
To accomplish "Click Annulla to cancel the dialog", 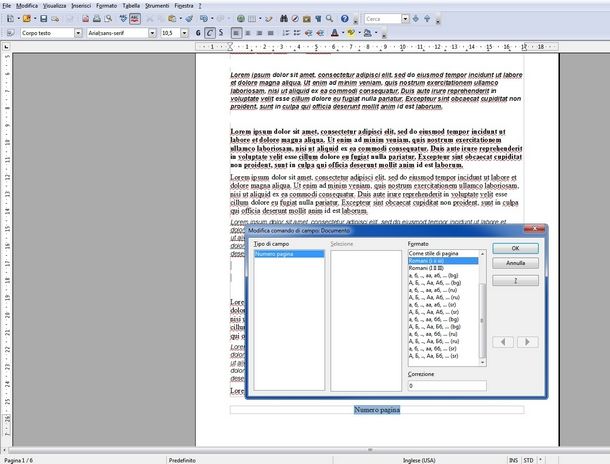I will coord(515,263).
